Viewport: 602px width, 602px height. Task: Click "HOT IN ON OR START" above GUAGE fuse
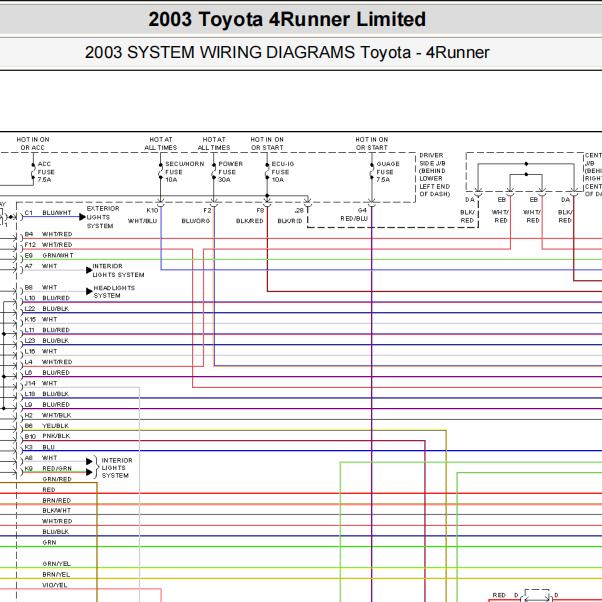click(x=372, y=144)
